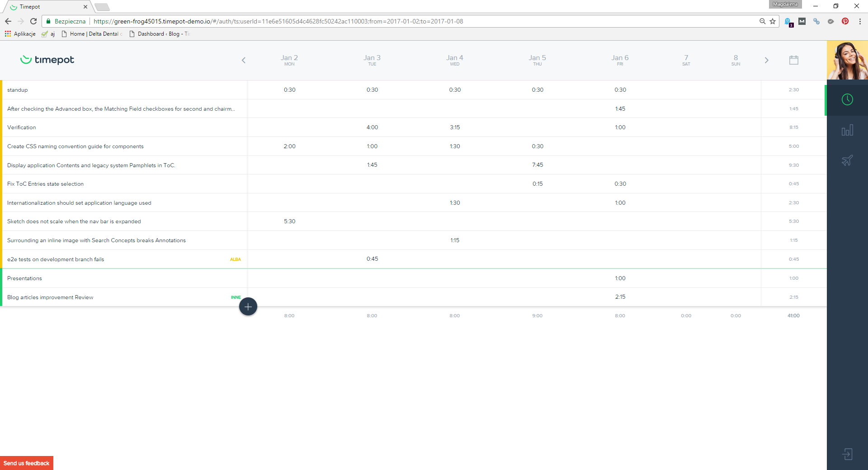Click the Timepot logo
The height and width of the screenshot is (470, 868).
[47, 60]
